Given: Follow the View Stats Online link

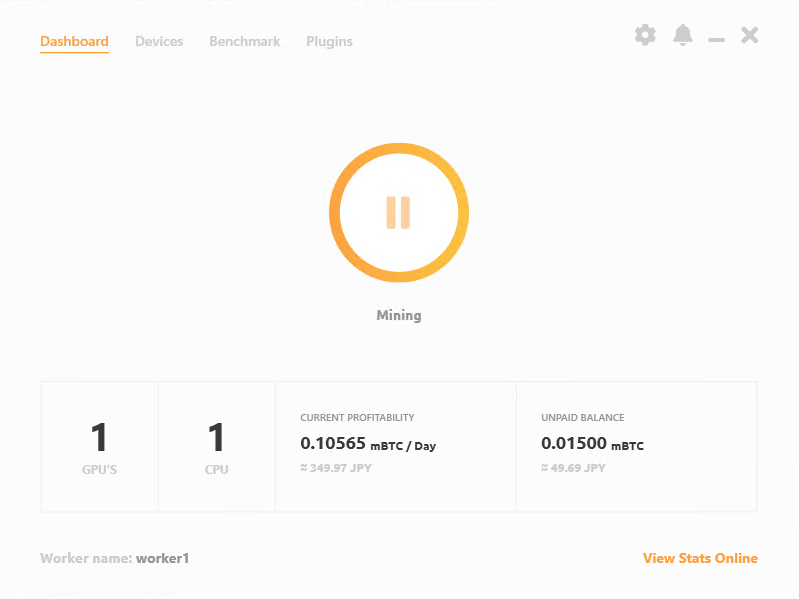Looking at the screenshot, I should pyautogui.click(x=700, y=558).
